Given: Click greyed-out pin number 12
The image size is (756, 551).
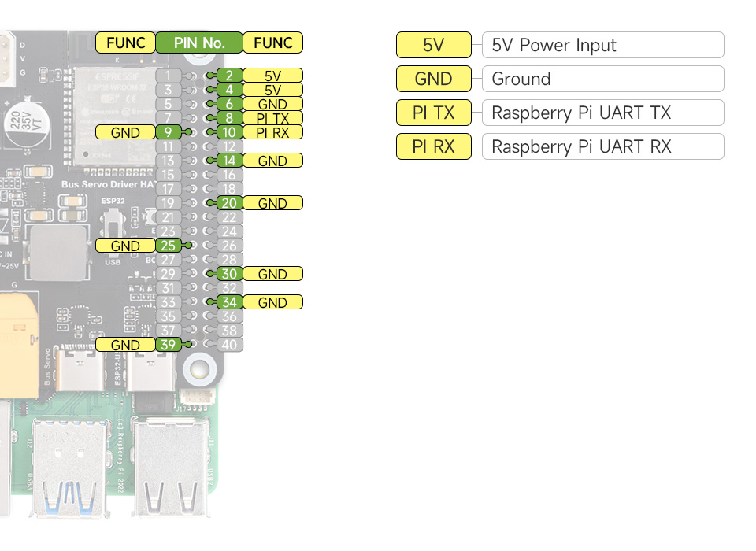Looking at the screenshot, I should pos(229,146).
